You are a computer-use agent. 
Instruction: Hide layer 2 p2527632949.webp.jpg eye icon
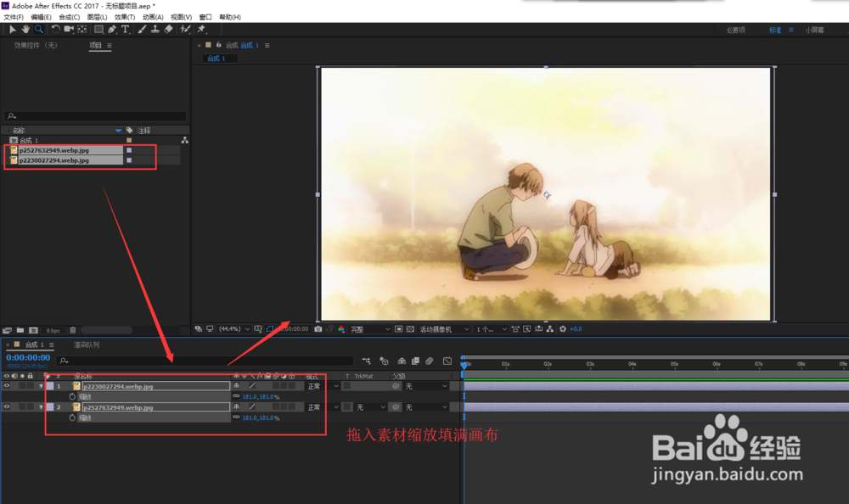pos(7,407)
